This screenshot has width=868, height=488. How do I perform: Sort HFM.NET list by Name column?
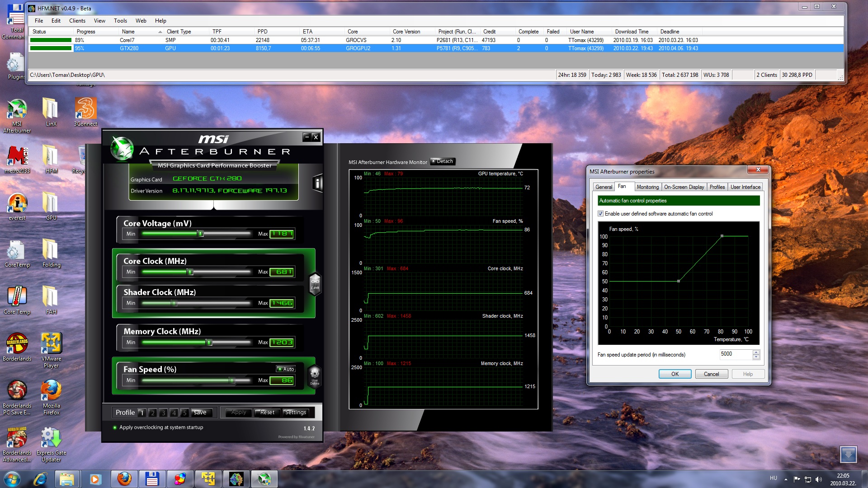click(141, 32)
